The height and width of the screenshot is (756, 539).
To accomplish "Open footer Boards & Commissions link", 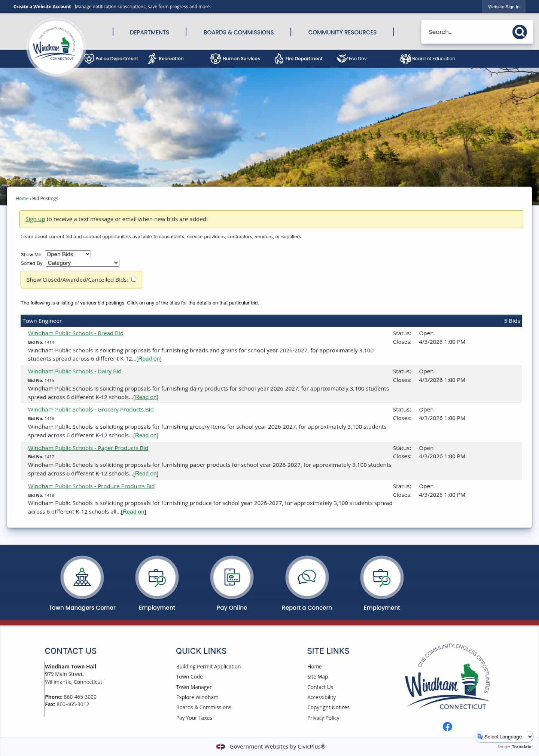I will (204, 707).
